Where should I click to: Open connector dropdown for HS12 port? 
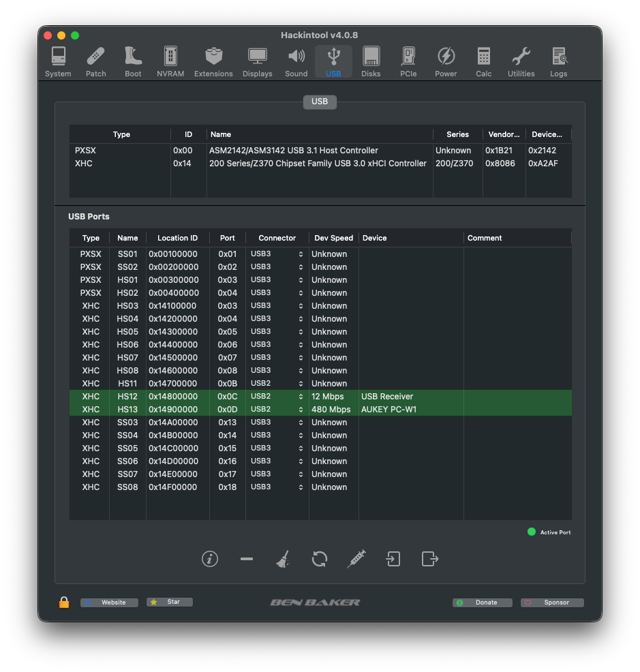coord(277,397)
